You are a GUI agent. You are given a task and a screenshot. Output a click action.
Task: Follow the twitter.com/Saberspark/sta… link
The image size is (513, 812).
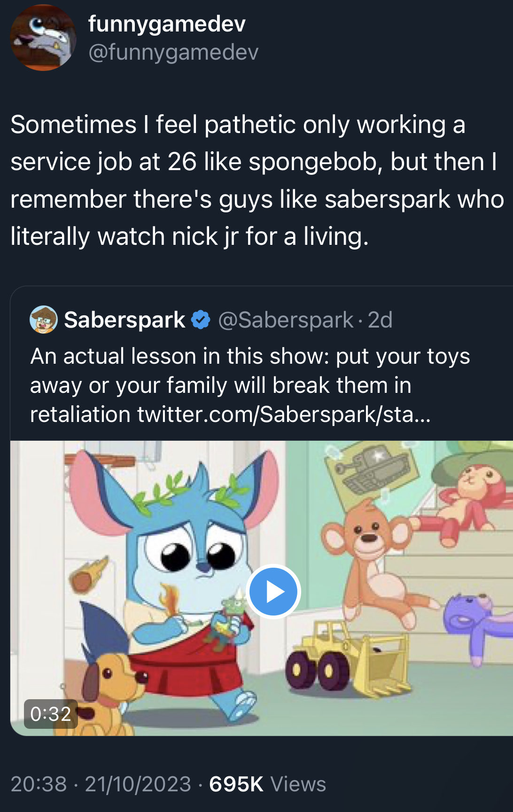[x=284, y=414]
